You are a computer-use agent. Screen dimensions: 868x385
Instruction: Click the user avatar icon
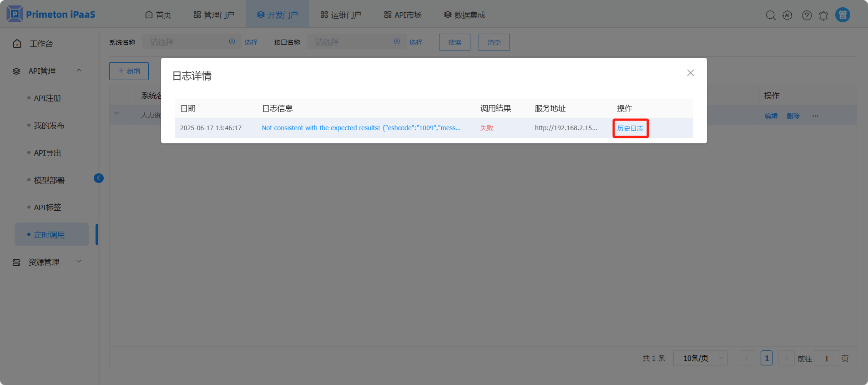point(843,15)
